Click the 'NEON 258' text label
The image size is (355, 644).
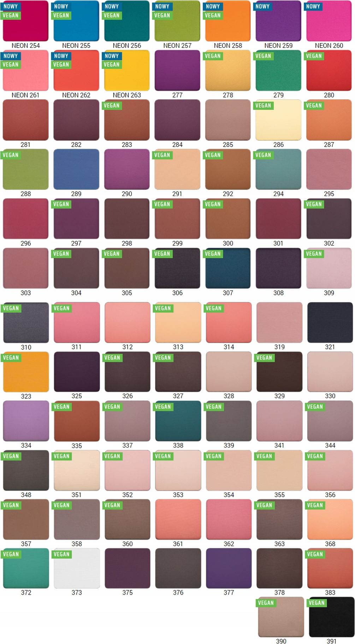click(228, 46)
